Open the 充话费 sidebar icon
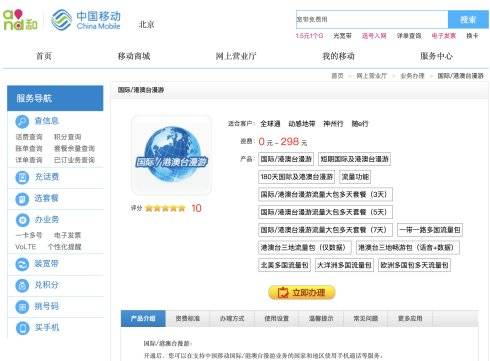The image size is (490, 361). pyautogui.click(x=22, y=177)
